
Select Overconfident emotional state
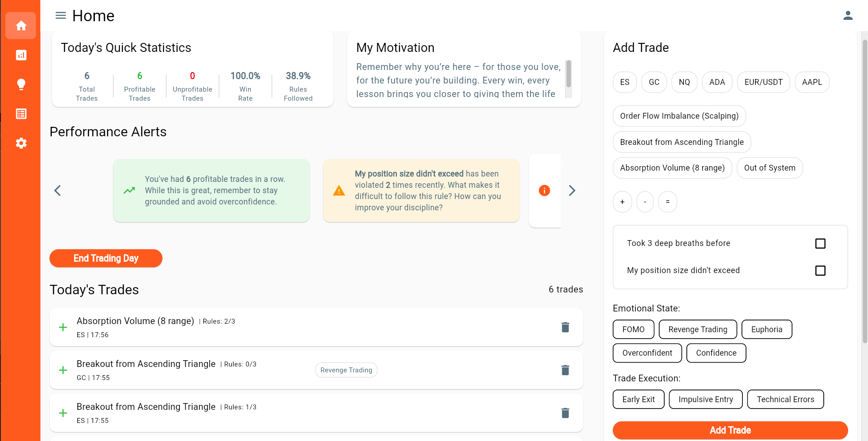pos(647,353)
